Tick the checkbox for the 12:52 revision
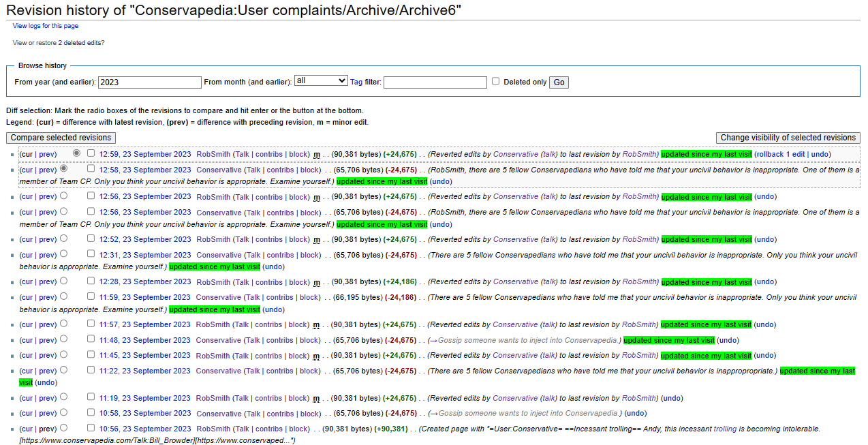Viewport: 868px width, 445px height. 91,239
